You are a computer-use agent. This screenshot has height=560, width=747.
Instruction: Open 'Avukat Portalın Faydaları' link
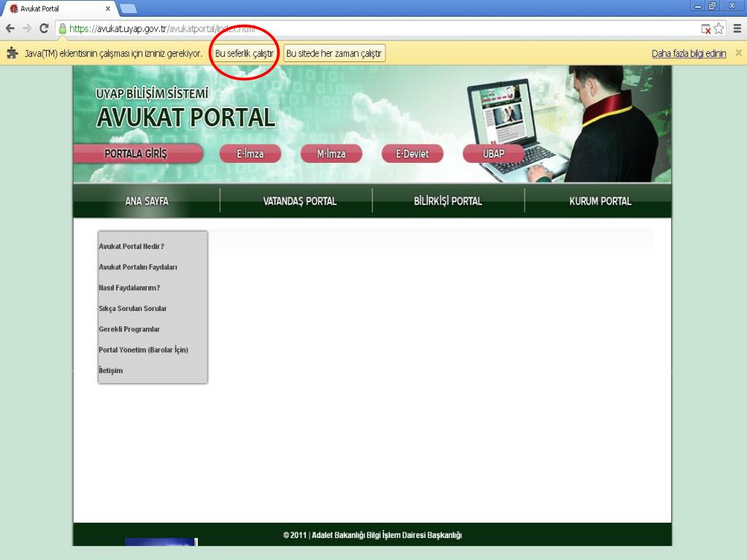[x=138, y=267]
